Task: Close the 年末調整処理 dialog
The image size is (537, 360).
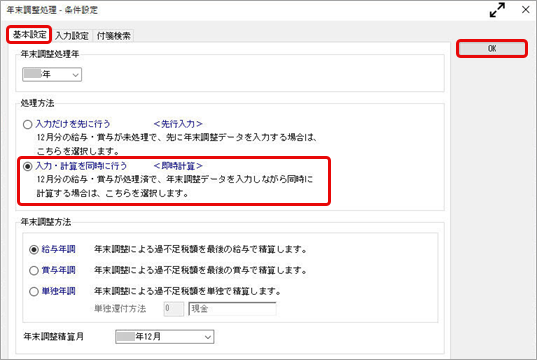Action: tap(526, 10)
